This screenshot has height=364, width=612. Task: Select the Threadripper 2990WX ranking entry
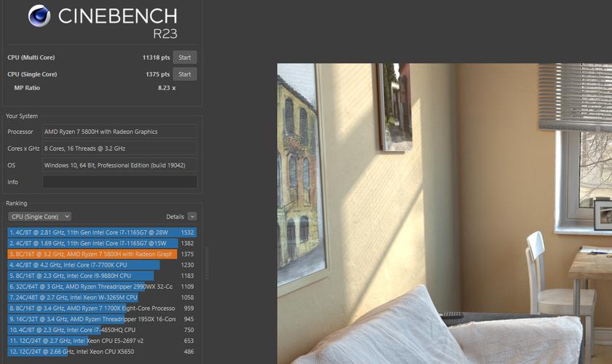(102, 287)
